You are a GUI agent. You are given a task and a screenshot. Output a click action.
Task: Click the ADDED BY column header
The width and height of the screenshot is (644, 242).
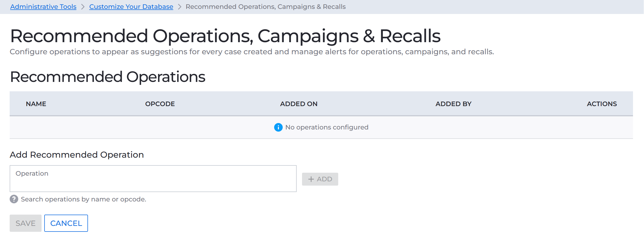[x=453, y=104]
